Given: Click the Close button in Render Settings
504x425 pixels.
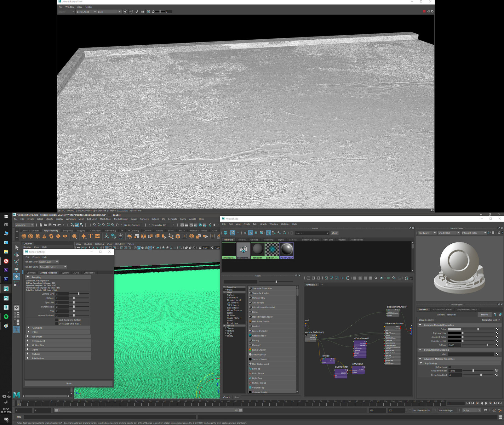Looking at the screenshot, I should [69, 383].
